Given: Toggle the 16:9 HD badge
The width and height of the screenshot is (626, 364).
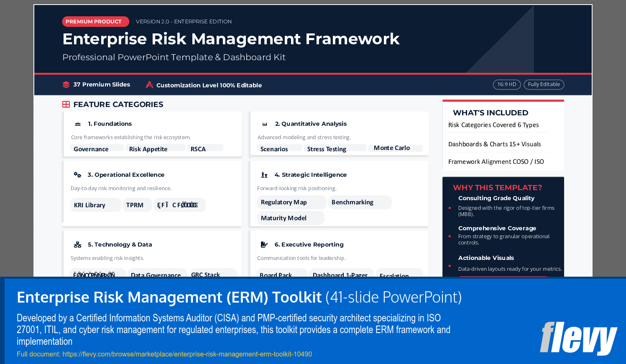Looking at the screenshot, I should click(506, 84).
